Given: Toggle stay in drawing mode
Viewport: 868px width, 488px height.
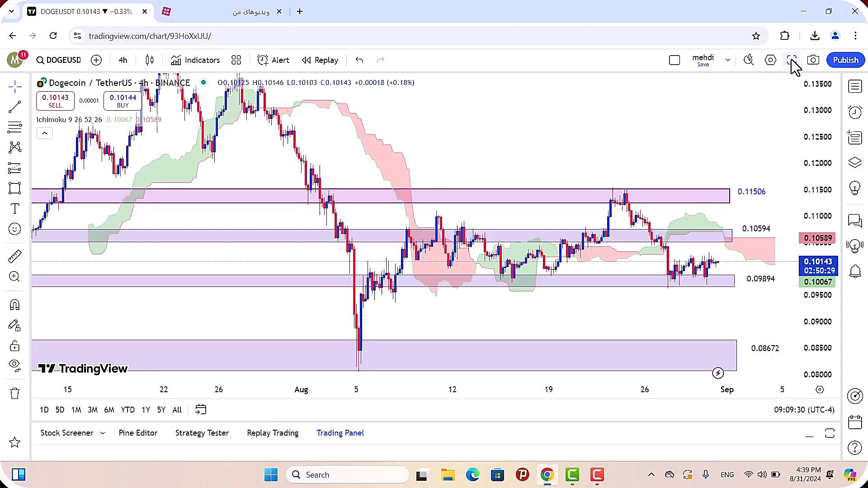Looking at the screenshot, I should click(14, 325).
